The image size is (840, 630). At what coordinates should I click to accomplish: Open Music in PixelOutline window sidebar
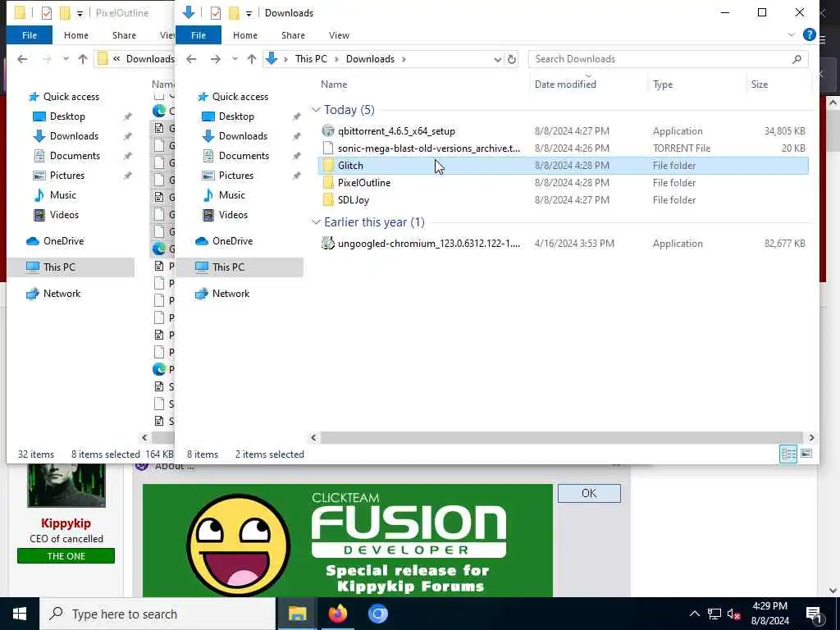pyautogui.click(x=62, y=195)
